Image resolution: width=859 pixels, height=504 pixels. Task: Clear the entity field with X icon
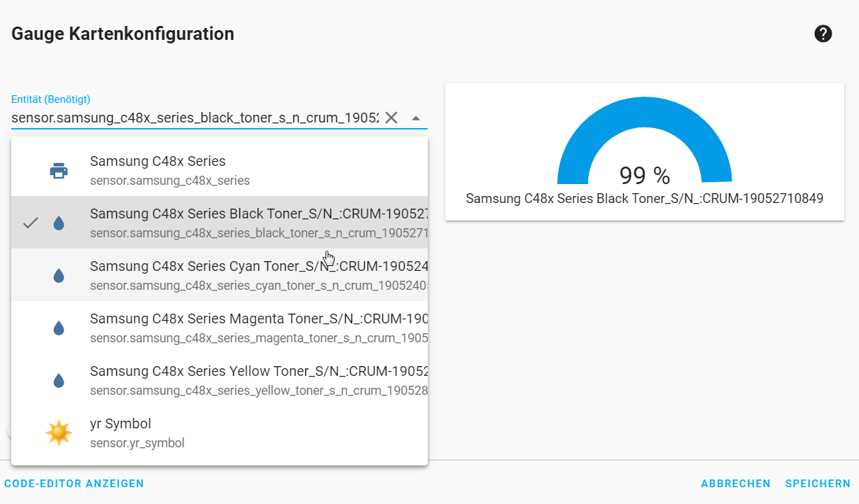(x=391, y=118)
